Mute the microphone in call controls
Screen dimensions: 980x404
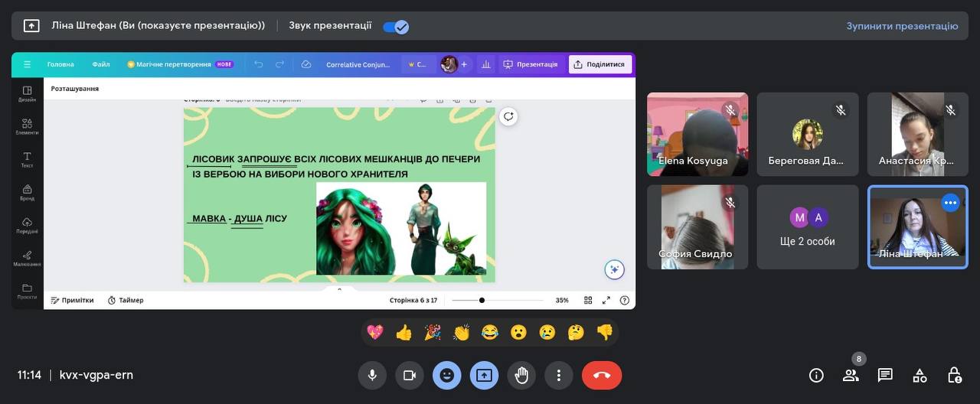tap(372, 375)
